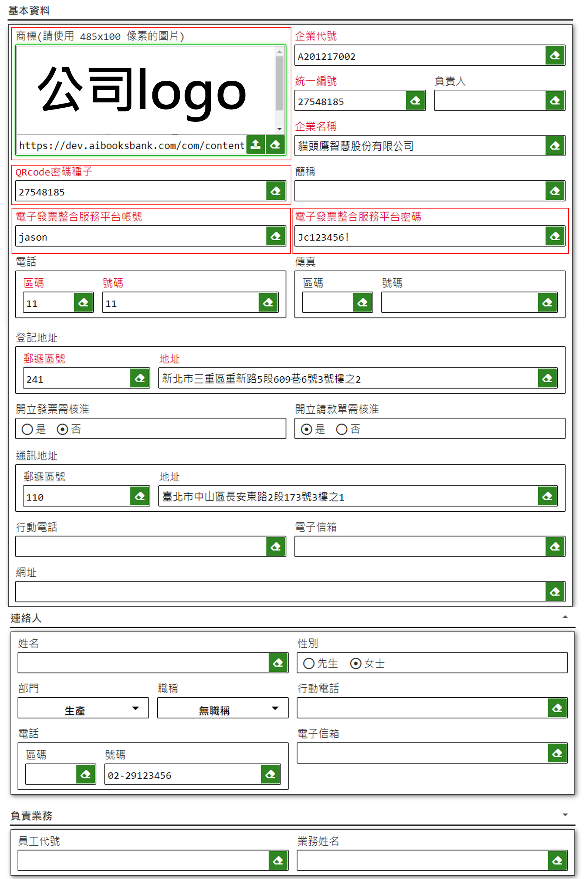
Task: Open the 職稱 dropdown showing 無職稱
Action: coord(223,708)
